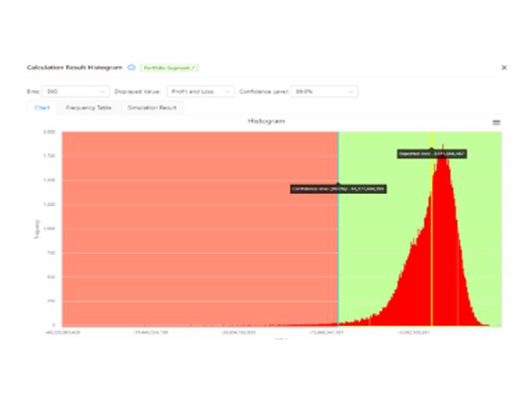Image resolution: width=532 pixels, height=399 pixels.
Task: Open the chart hamburger menu icon
Action: (x=496, y=122)
